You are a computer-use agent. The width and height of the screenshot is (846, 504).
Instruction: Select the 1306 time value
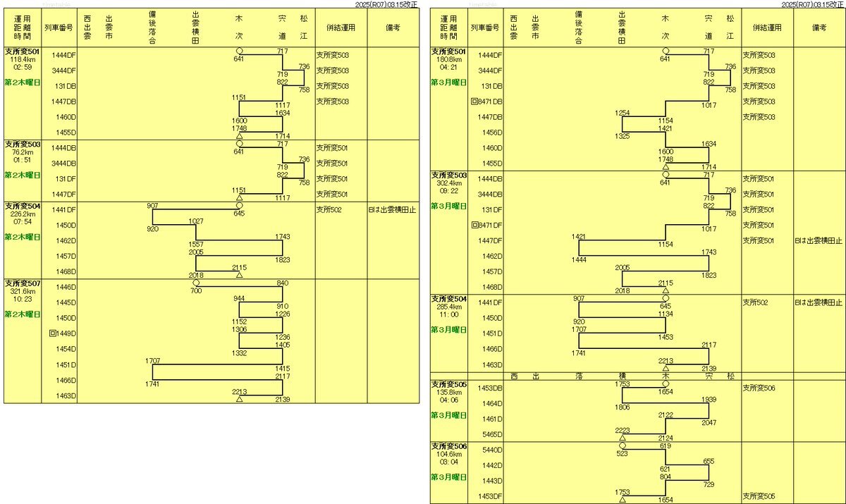(x=239, y=329)
